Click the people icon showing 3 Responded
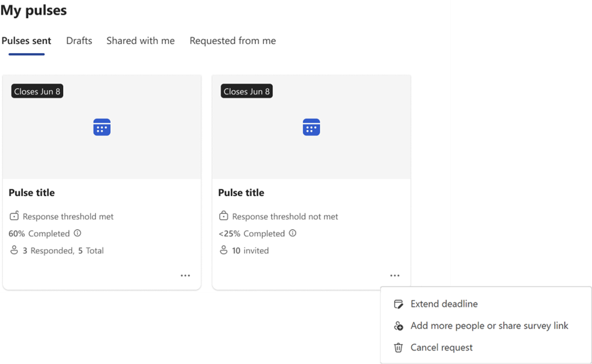 coord(13,250)
